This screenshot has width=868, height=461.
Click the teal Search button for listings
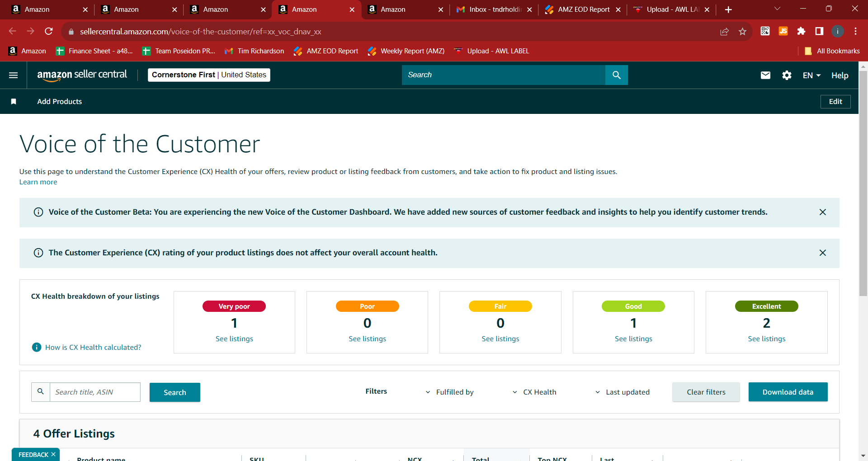175,392
